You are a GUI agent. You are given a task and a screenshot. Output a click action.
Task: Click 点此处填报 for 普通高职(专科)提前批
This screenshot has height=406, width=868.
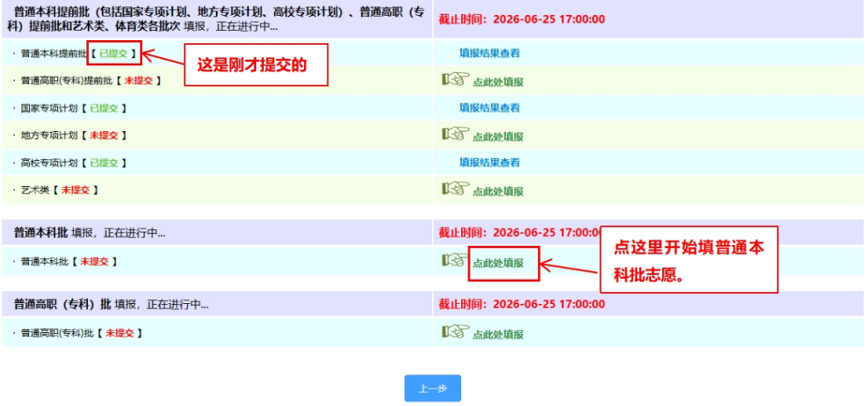coord(498,82)
